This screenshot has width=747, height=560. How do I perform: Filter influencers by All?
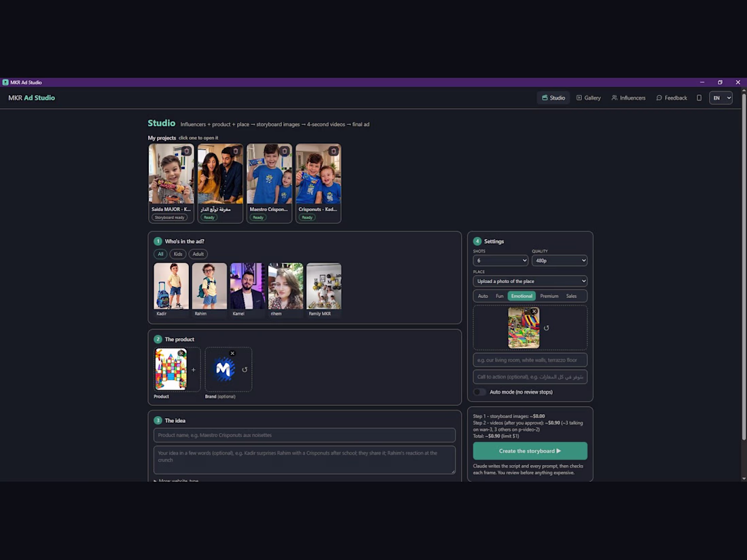(160, 254)
